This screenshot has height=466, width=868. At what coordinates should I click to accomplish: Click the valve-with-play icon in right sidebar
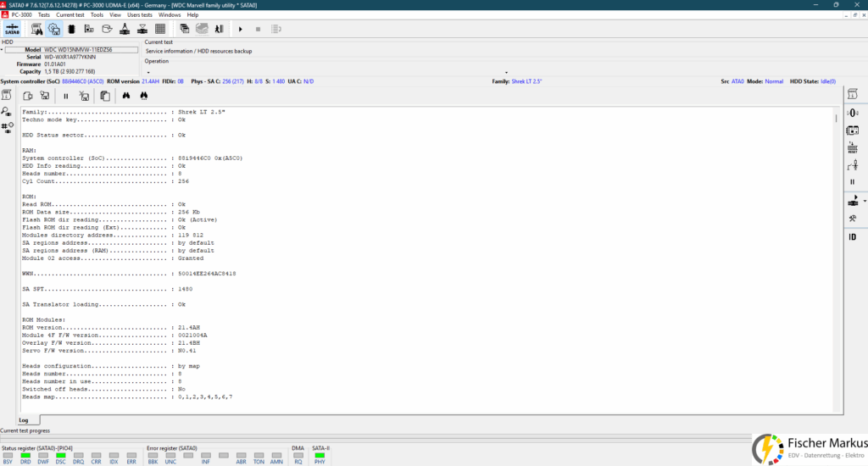coord(853,200)
